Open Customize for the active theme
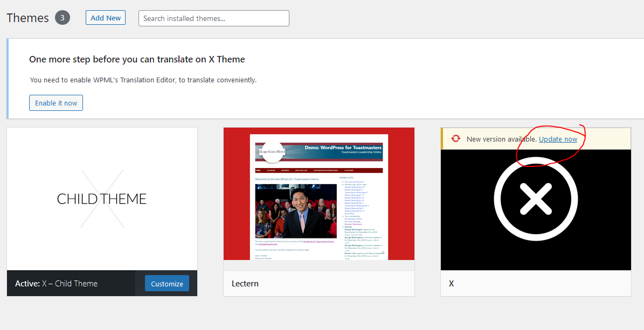Image resolution: width=644 pixels, height=330 pixels. (x=167, y=284)
